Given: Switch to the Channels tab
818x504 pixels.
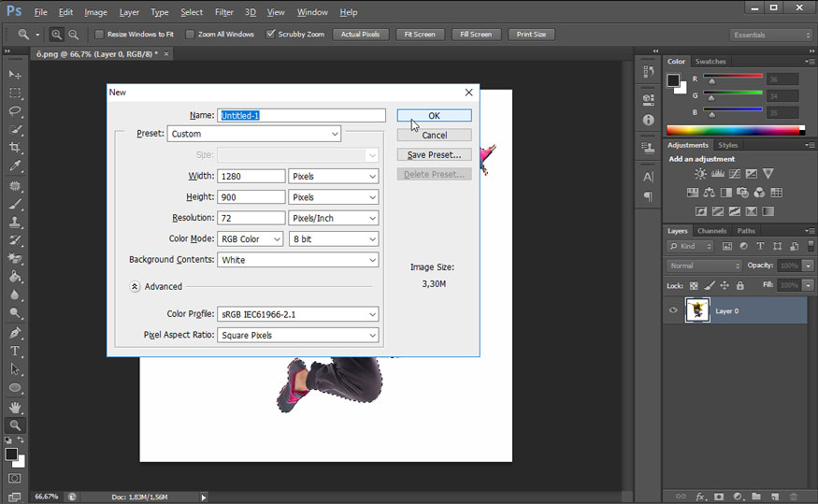Looking at the screenshot, I should click(711, 231).
